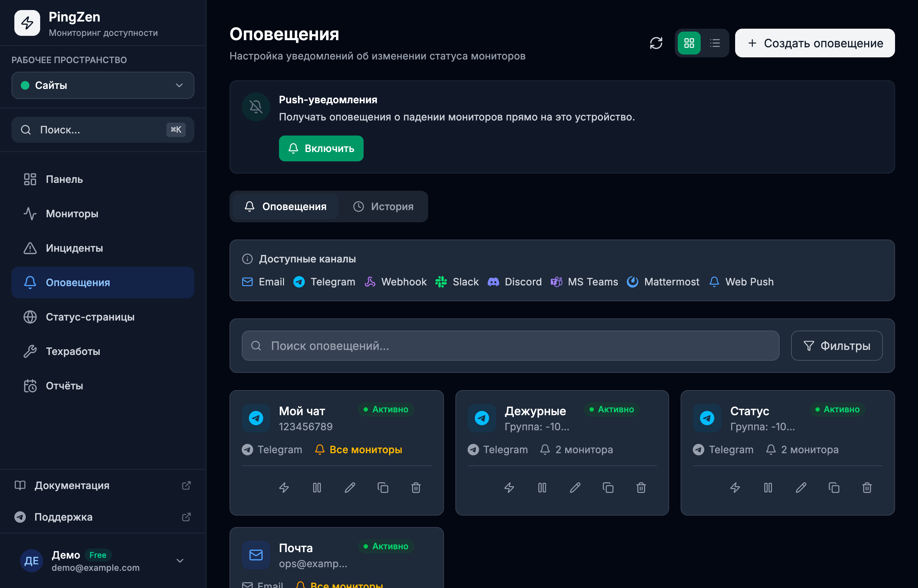
Task: Click the Telegram channel icon
Action: [x=299, y=282]
